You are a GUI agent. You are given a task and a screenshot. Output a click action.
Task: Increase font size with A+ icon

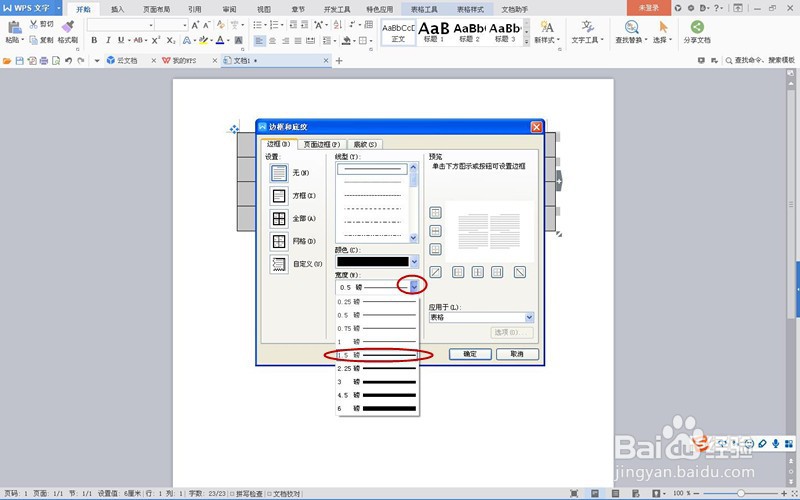195,24
